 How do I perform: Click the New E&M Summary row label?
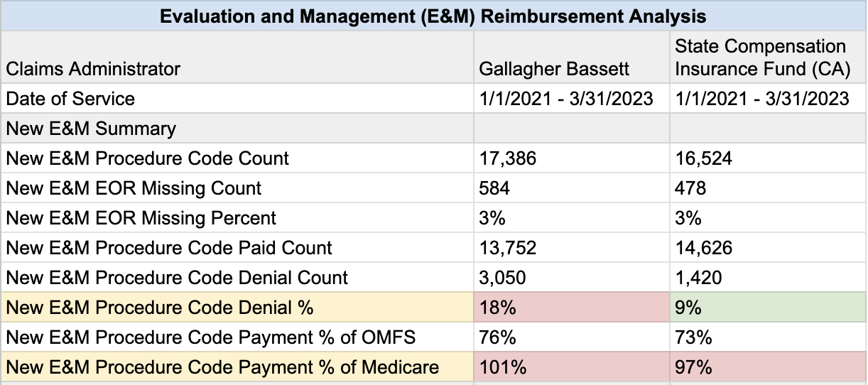click(237, 129)
